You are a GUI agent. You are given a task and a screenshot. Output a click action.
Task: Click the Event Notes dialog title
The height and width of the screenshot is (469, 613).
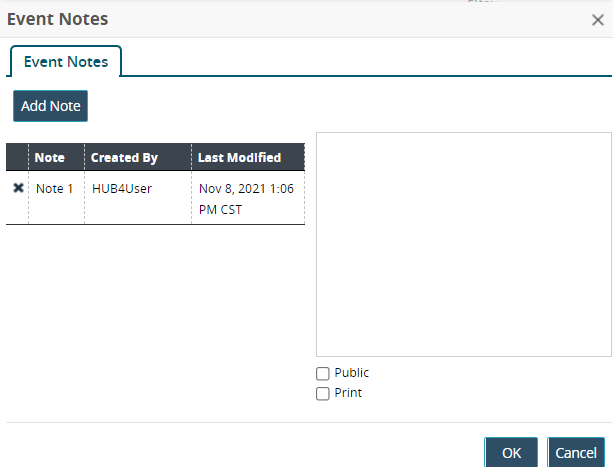[x=58, y=19]
